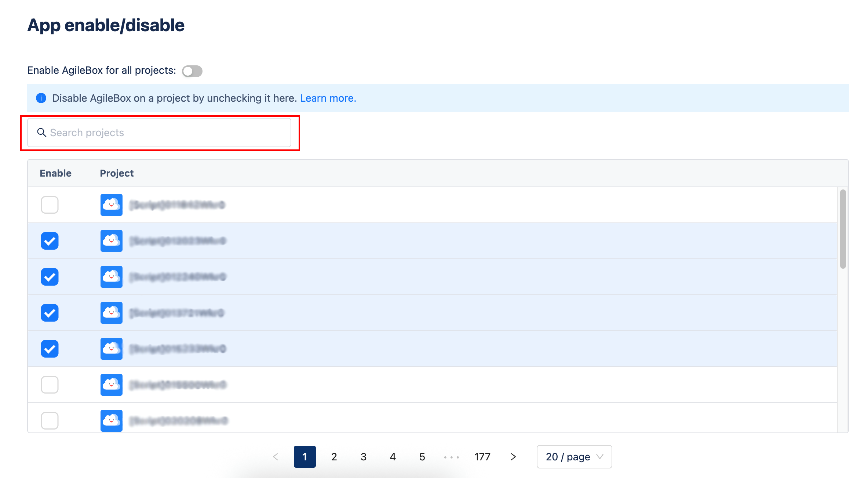
Task: Go to previous page with left arrow
Action: [x=276, y=457]
